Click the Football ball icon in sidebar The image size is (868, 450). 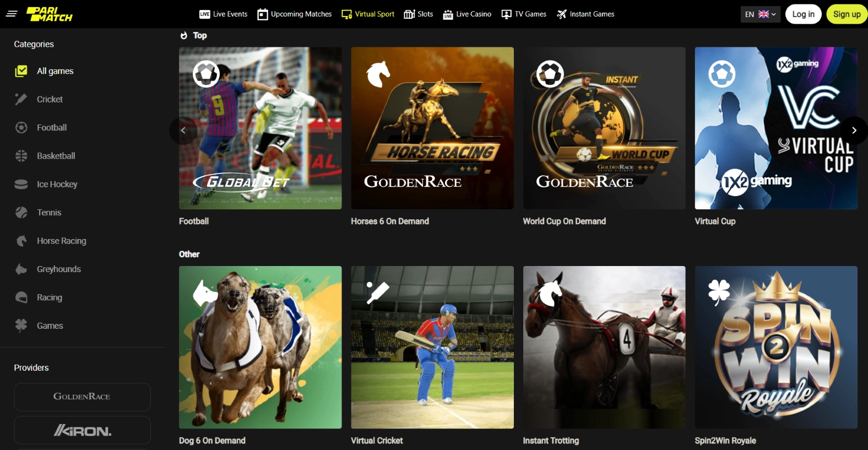(21, 127)
